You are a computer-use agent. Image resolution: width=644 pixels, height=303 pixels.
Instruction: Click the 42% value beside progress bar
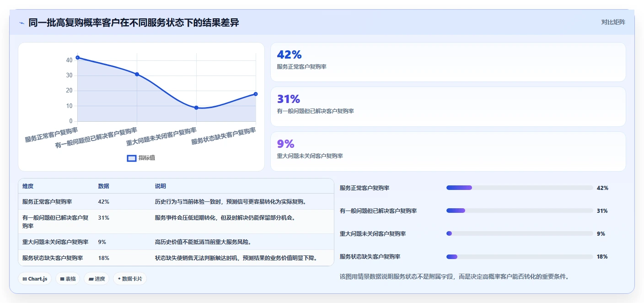pyautogui.click(x=602, y=188)
